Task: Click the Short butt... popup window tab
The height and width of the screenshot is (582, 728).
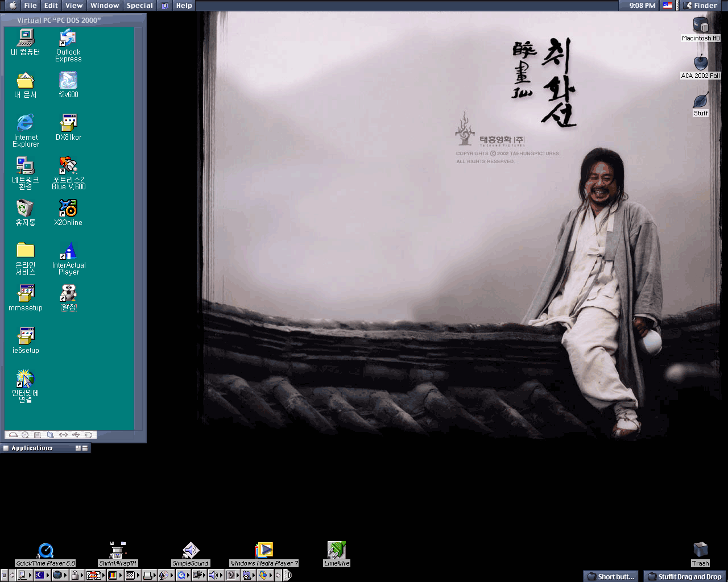Action: click(611, 576)
